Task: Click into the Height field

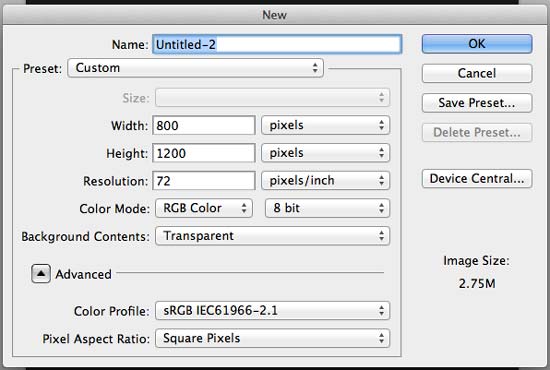Action: tap(204, 153)
